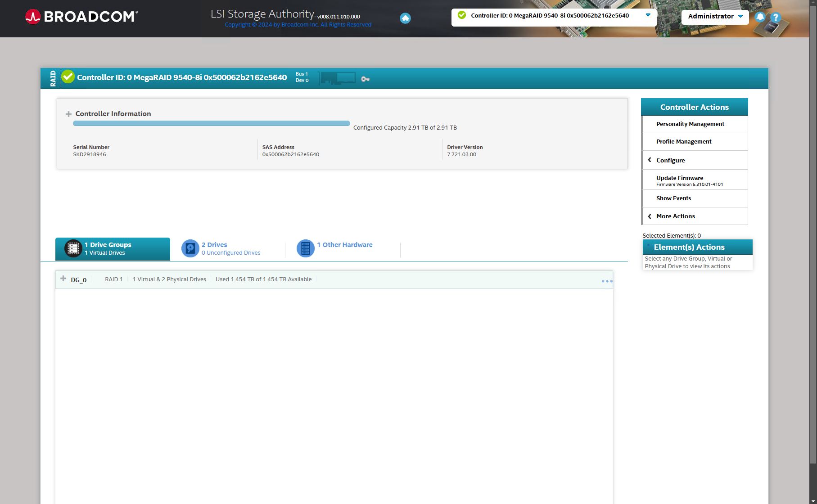Click the RAID 1 label in DG_0 row
817x504 pixels.
pos(114,279)
